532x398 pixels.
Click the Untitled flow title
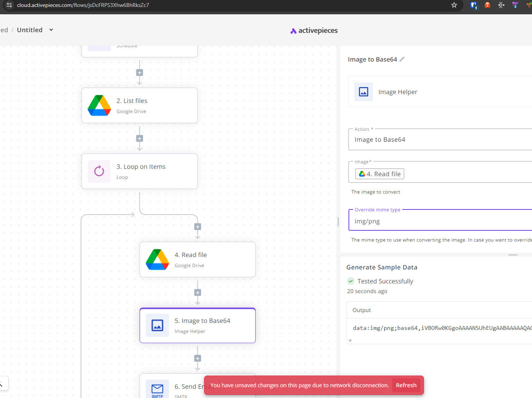30,30
